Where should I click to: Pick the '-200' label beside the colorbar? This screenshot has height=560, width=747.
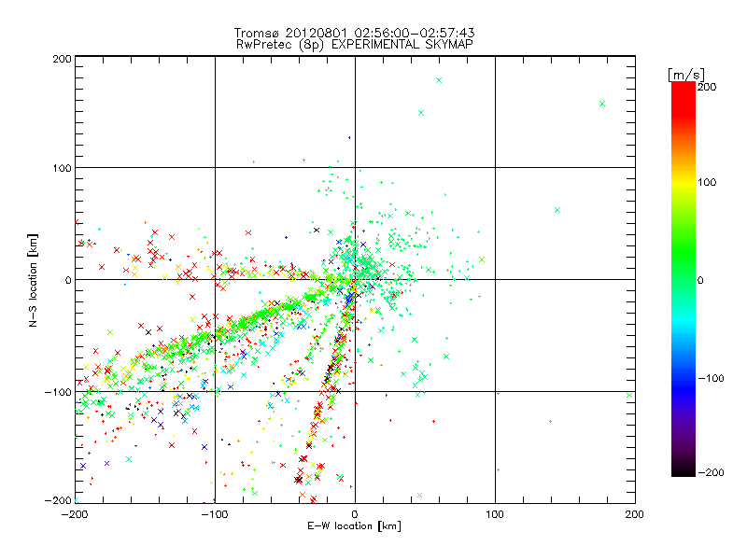click(x=711, y=472)
